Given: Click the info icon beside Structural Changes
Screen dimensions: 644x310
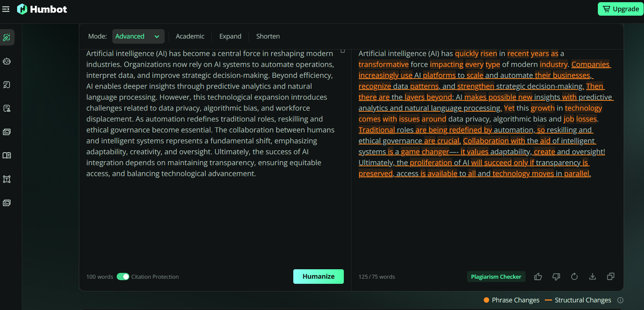Looking at the screenshot, I should [x=620, y=300].
